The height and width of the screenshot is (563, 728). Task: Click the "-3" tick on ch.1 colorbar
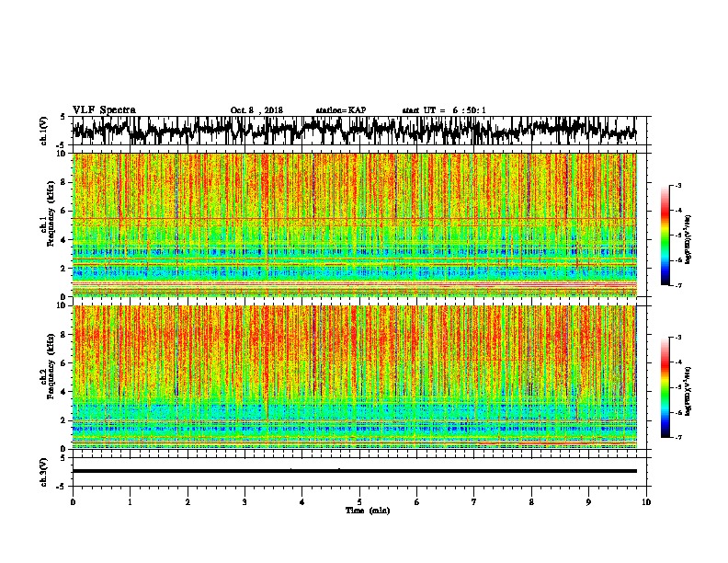677,186
